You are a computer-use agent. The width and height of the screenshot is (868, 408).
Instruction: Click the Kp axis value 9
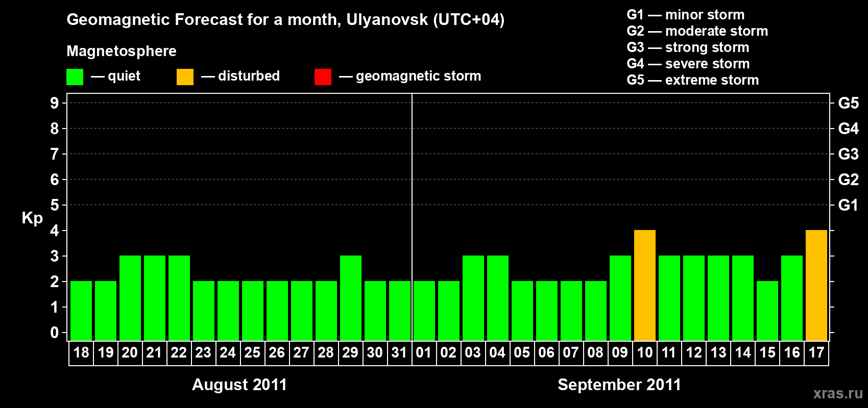[55, 103]
